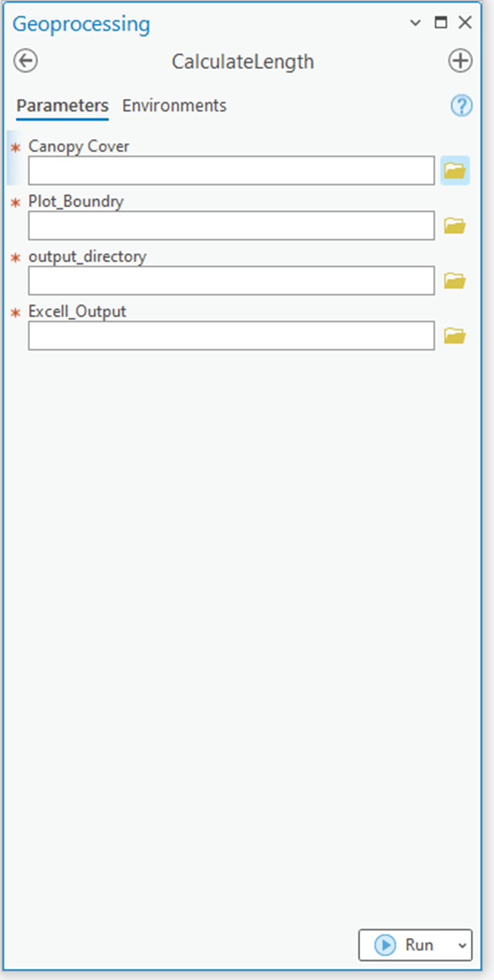Focus the Canopy Cover input field

point(231,171)
